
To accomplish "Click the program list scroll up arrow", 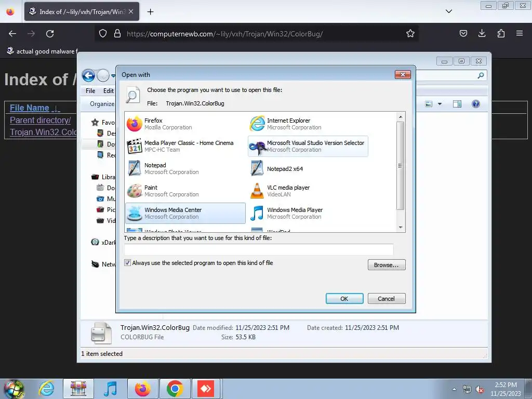I will 401,117.
